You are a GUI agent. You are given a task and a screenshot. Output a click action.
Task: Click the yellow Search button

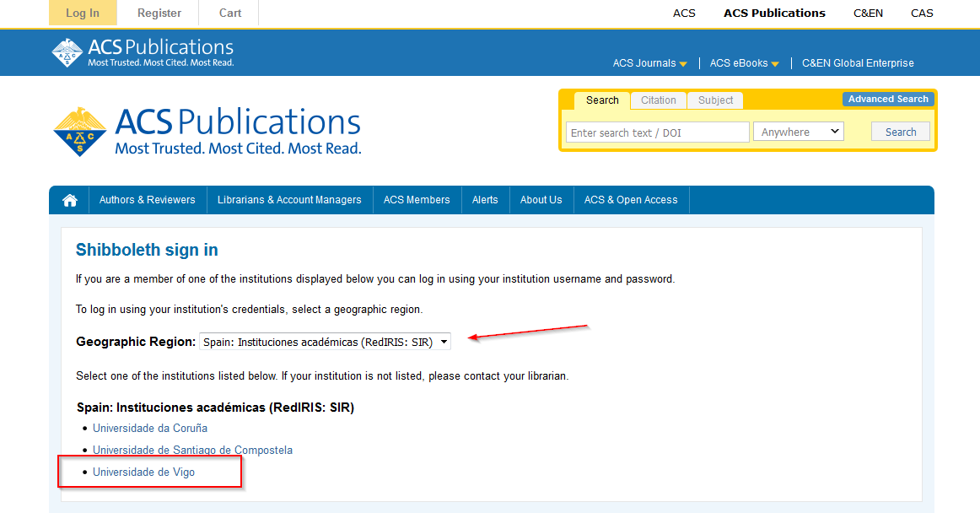click(x=901, y=132)
